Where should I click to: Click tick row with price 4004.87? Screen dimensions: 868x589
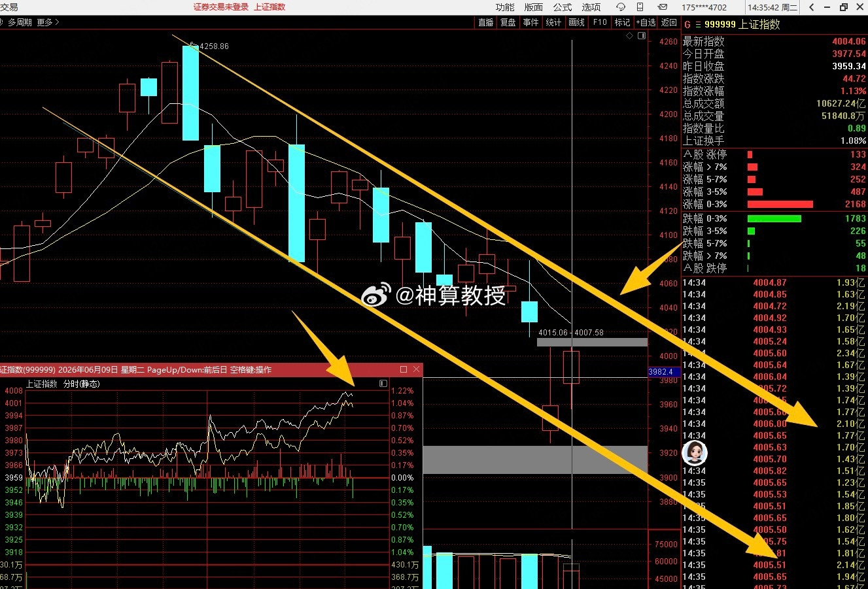point(774,282)
